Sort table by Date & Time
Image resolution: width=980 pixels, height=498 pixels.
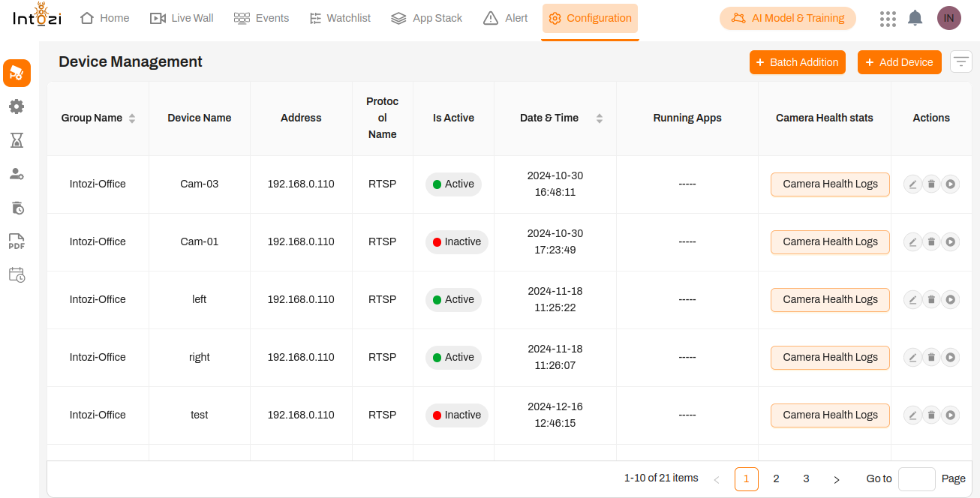(x=599, y=118)
